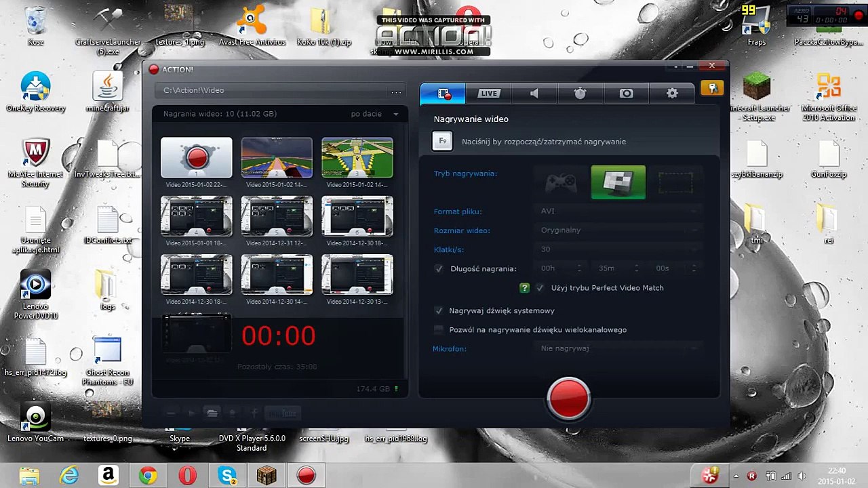
Task: Launch Google Chrome from the taskbar
Action: tap(148, 476)
